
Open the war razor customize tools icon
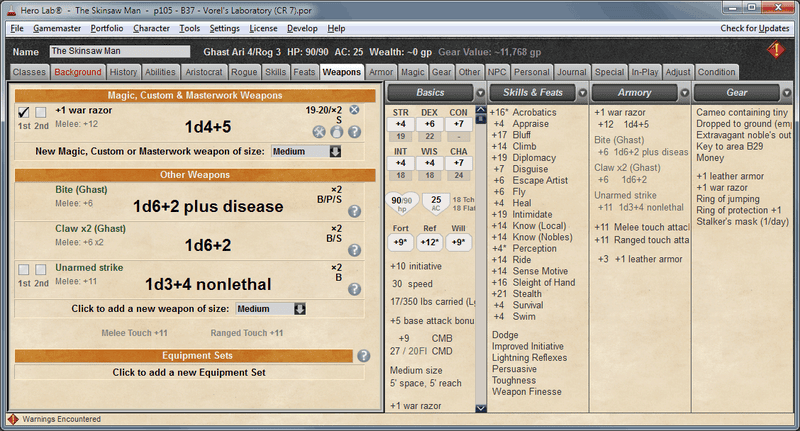(319, 132)
